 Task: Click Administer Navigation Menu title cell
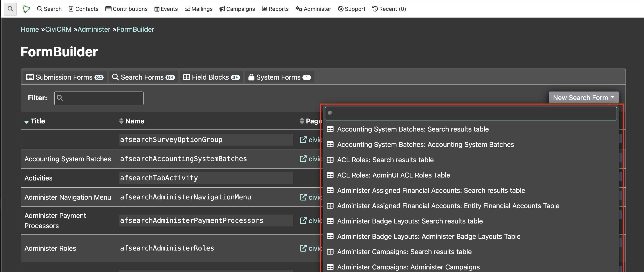click(68, 197)
